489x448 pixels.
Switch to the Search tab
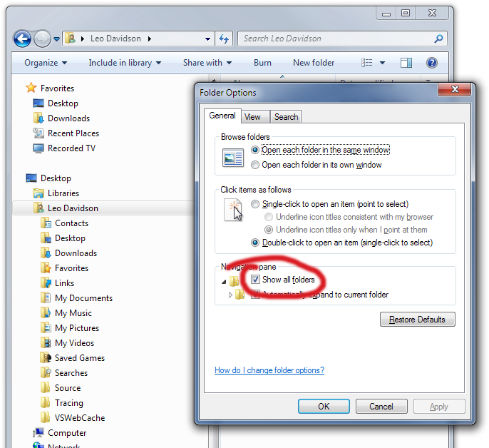286,117
